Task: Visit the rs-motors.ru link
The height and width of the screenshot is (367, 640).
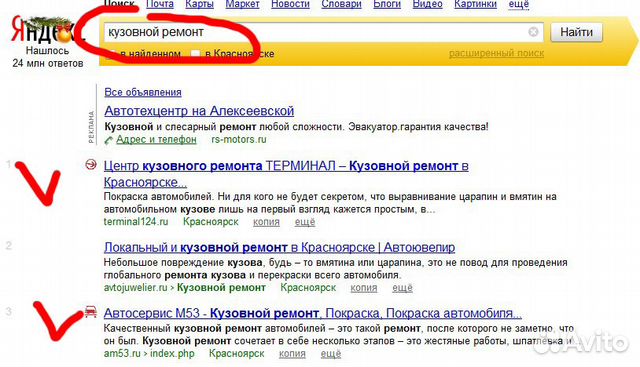Action: pos(239,140)
